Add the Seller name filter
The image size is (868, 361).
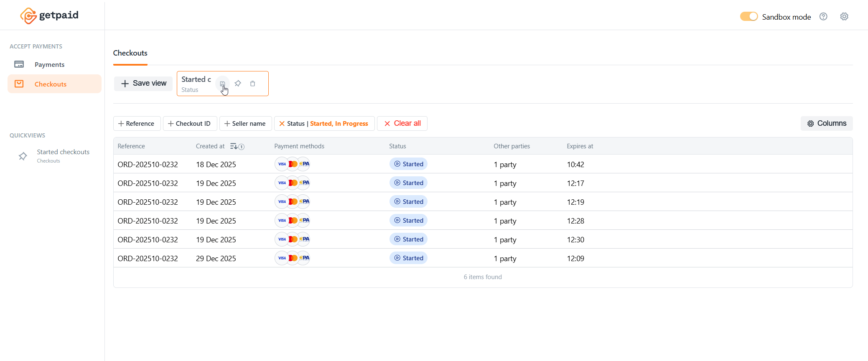click(x=245, y=123)
